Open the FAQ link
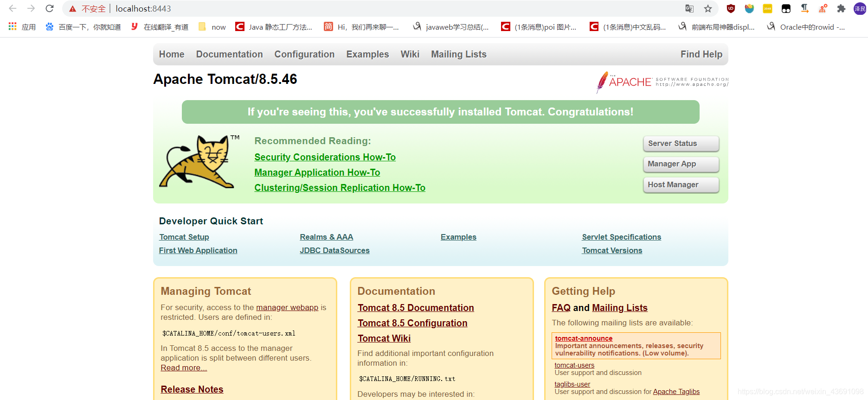This screenshot has width=868, height=400. (x=561, y=308)
